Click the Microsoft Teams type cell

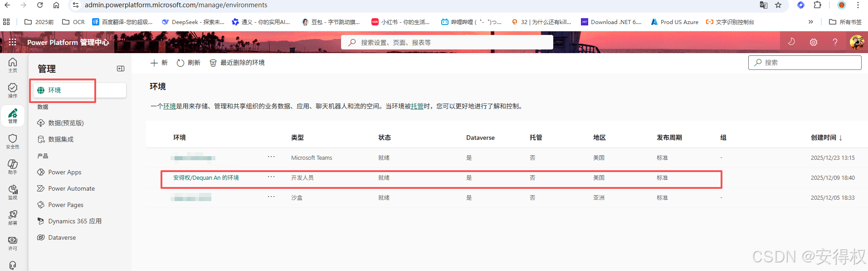tap(312, 158)
